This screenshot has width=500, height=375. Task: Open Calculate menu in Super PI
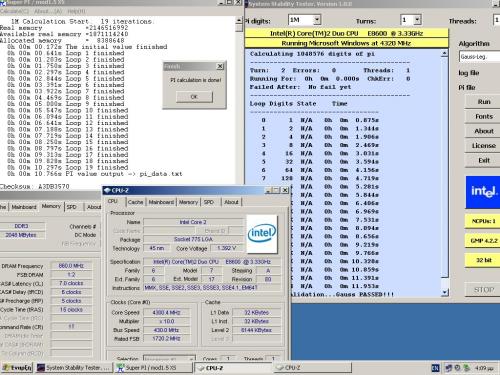(15, 11)
